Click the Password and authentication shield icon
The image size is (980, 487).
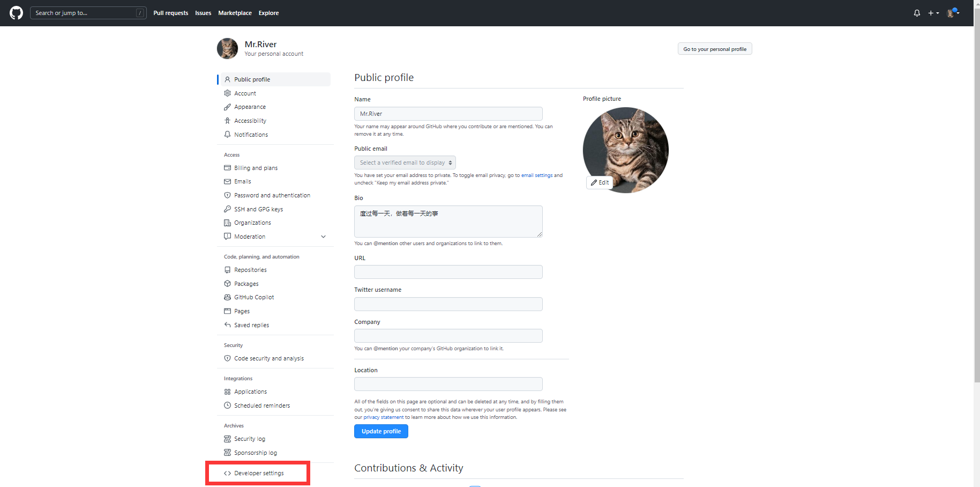[x=227, y=195]
